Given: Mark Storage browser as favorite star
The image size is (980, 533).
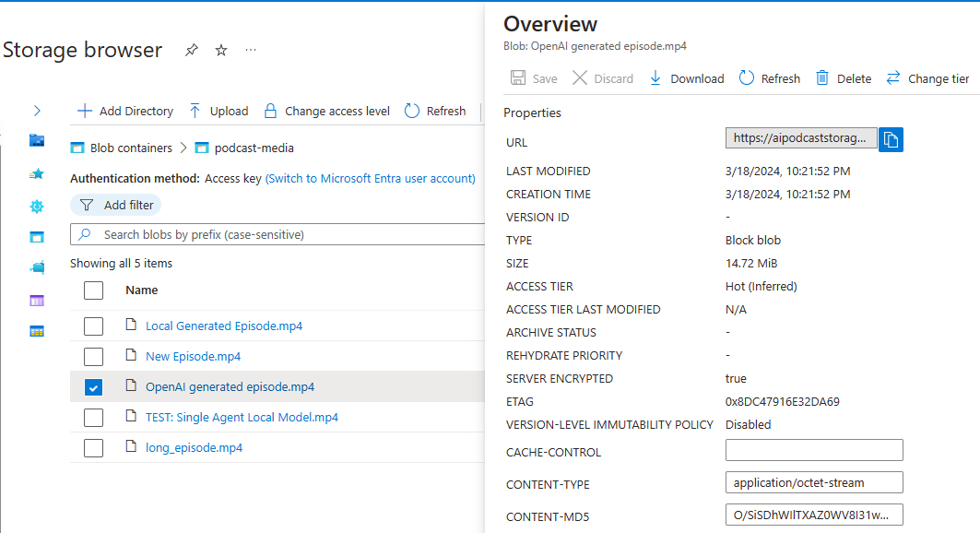Looking at the screenshot, I should point(221,50).
